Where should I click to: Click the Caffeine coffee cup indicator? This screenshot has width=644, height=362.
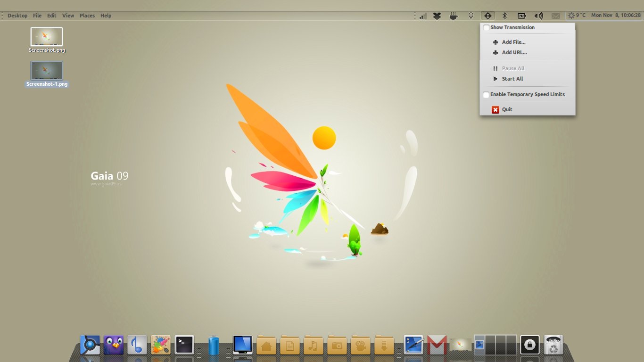[x=454, y=16]
